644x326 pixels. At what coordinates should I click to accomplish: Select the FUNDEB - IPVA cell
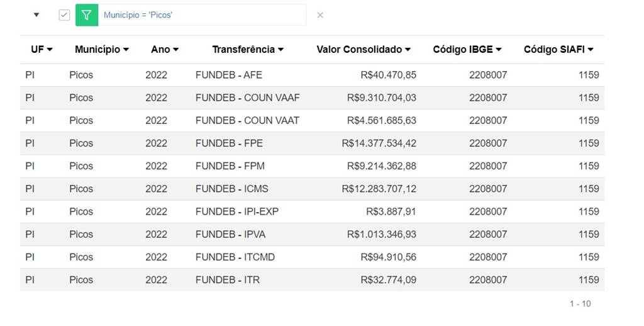[x=230, y=234]
